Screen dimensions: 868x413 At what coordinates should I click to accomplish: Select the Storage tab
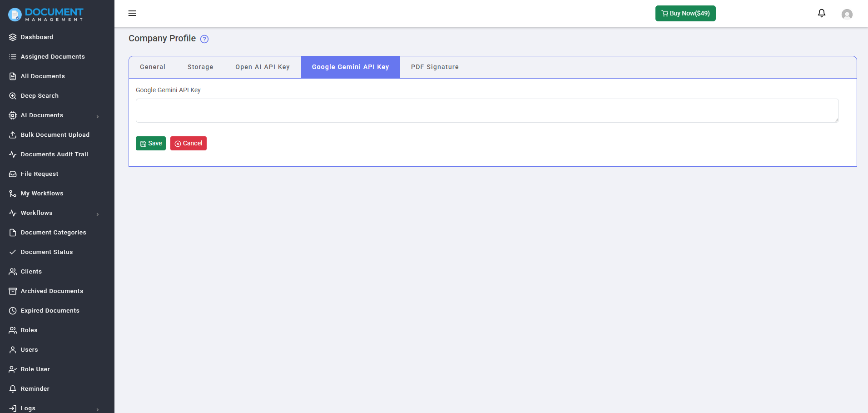(200, 67)
